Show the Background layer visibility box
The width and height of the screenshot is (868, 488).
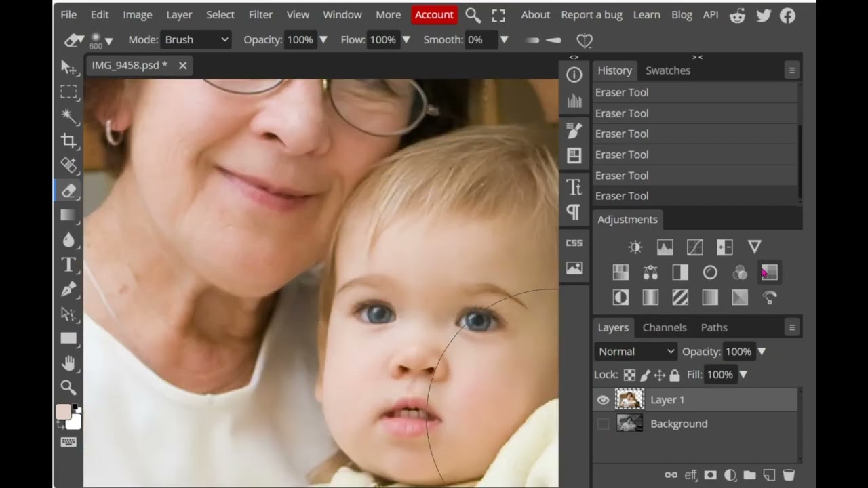[603, 424]
